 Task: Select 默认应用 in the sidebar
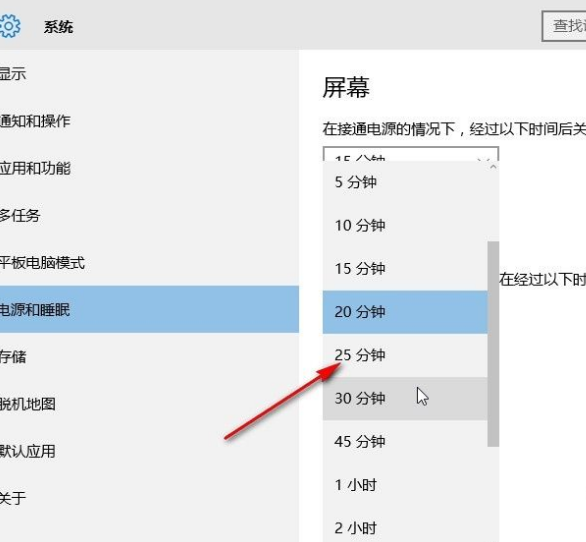[x=149, y=451]
